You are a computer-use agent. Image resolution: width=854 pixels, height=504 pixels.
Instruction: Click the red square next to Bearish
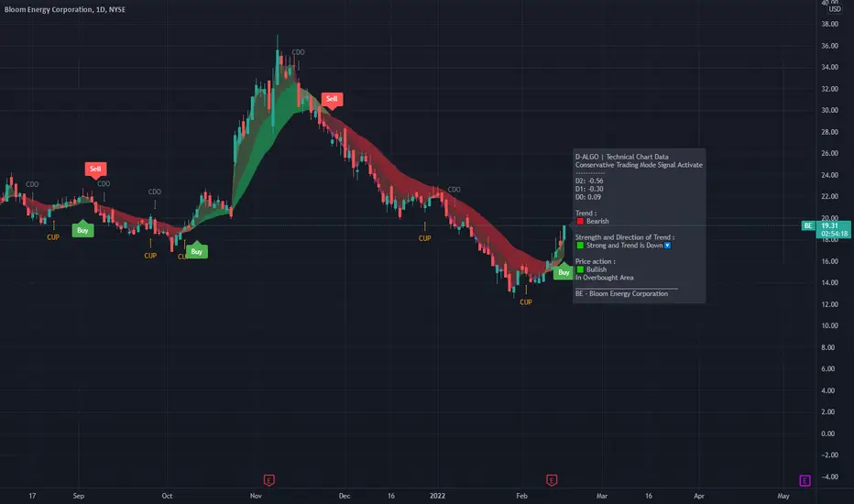580,221
